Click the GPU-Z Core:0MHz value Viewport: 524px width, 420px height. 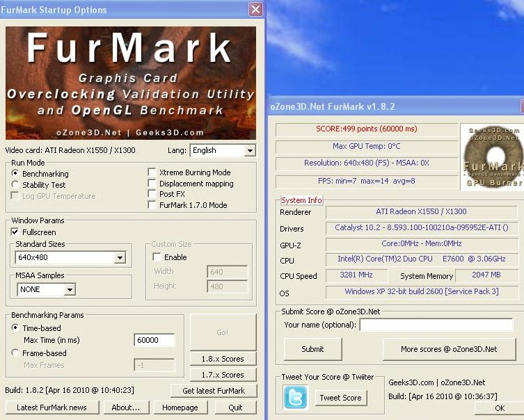pyautogui.click(x=421, y=243)
